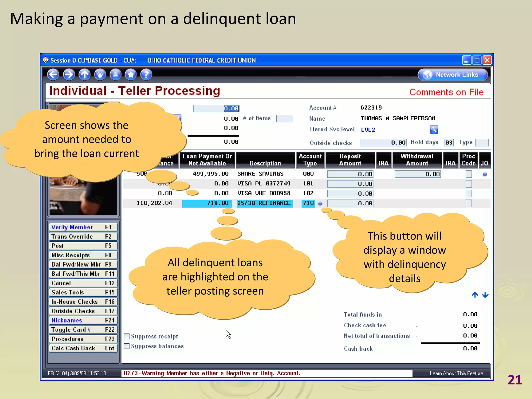Screen dimensions: 532x399
Task: Open Procedures F23
Action: pyautogui.click(x=83, y=339)
